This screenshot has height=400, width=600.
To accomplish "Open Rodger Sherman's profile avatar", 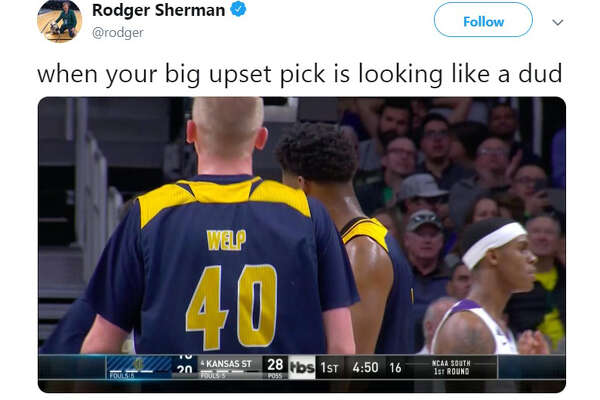I will tap(59, 20).
